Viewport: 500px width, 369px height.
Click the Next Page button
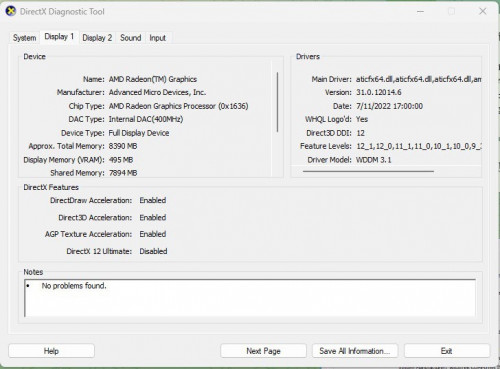[x=263, y=351]
